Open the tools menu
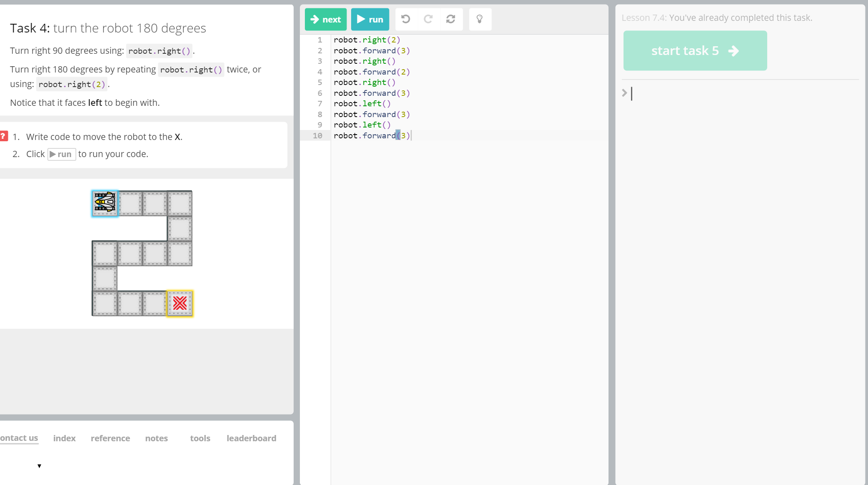 200,438
